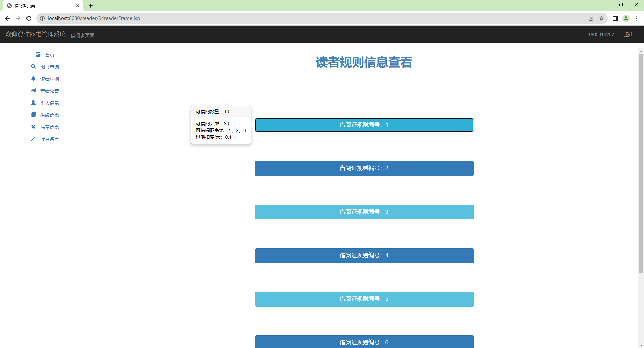Viewport: 644px width, 348px height.
Task: Open 图书查询 via the magnifier icon
Action: point(33,67)
